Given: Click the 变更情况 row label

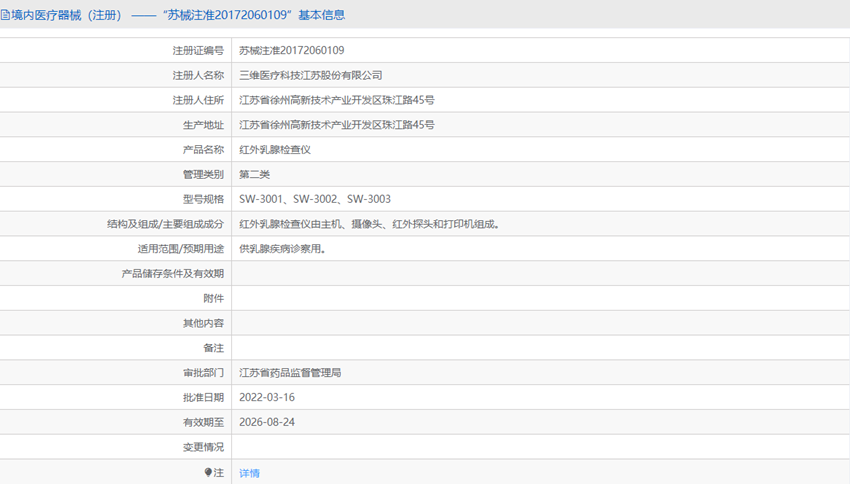Looking at the screenshot, I should pyautogui.click(x=203, y=447).
